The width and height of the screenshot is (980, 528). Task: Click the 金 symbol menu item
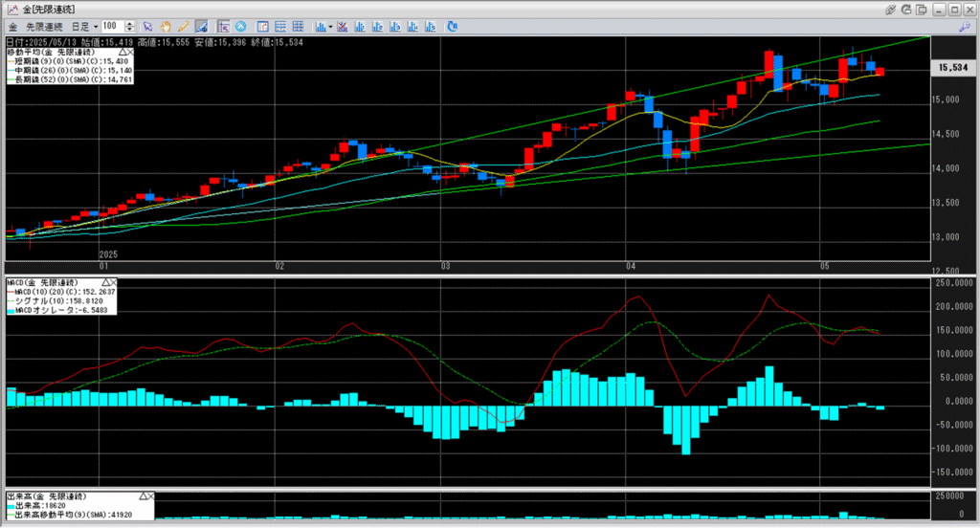pos(11,26)
